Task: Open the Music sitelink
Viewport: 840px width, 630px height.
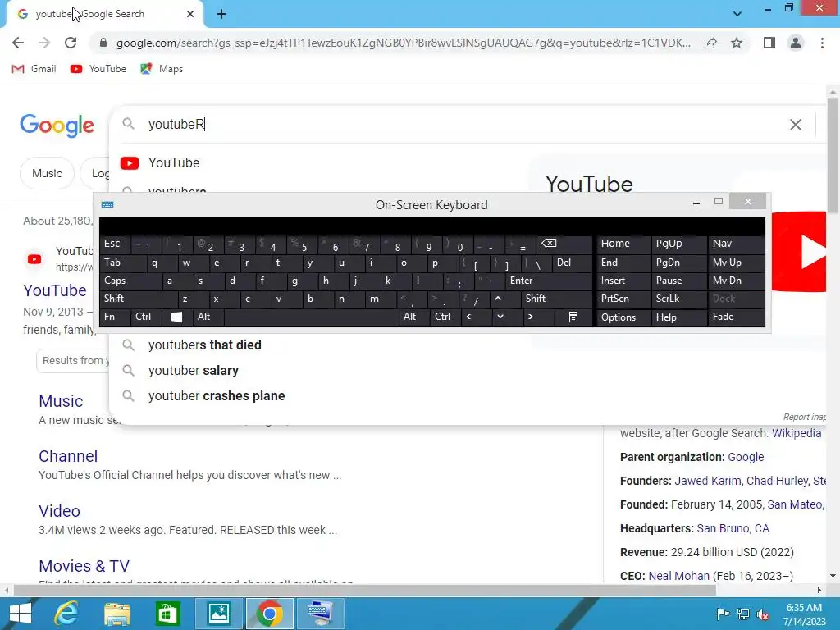Action: coord(61,401)
